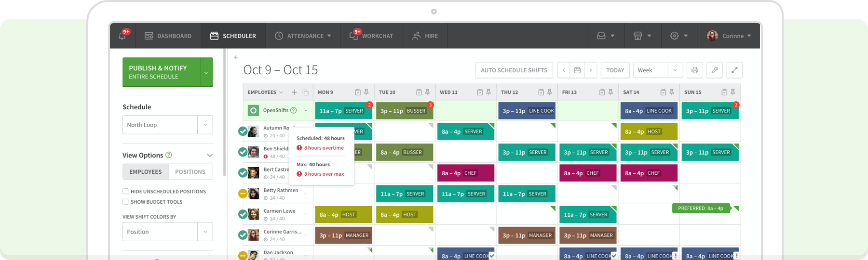The width and height of the screenshot is (868, 260).
Task: Click Corinne's profile avatar
Action: tap(712, 36)
